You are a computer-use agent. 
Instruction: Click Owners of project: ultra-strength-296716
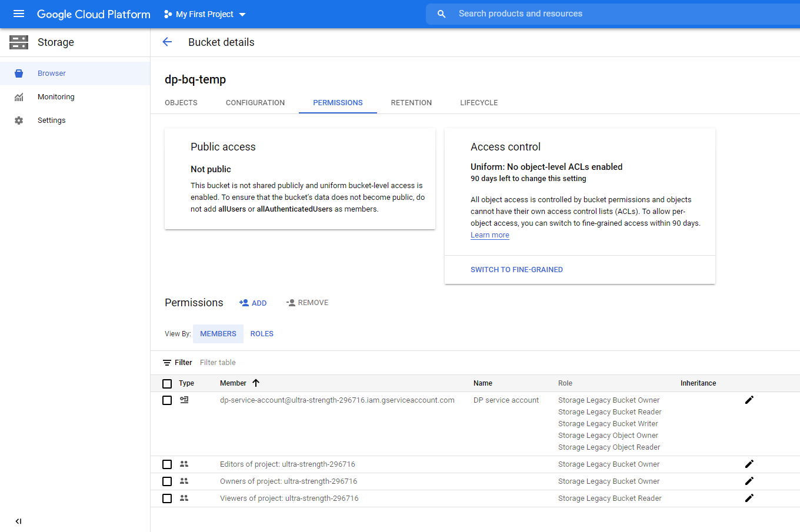click(288, 481)
